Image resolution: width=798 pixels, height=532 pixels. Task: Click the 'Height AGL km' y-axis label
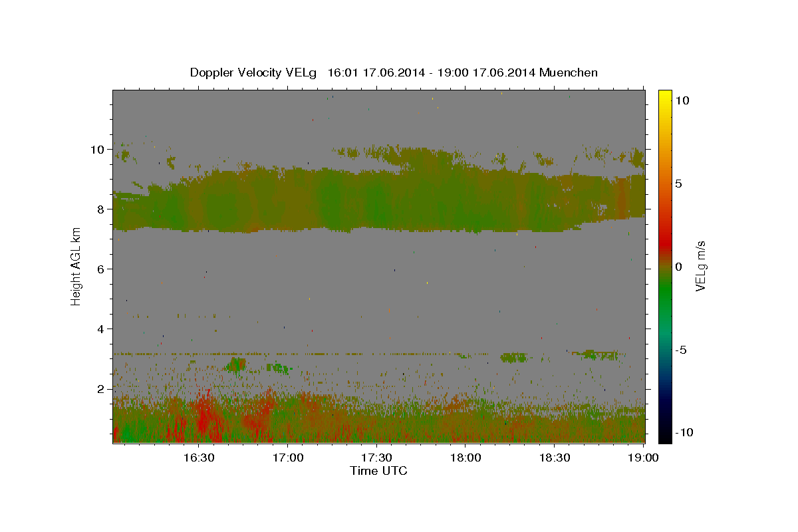pos(76,267)
